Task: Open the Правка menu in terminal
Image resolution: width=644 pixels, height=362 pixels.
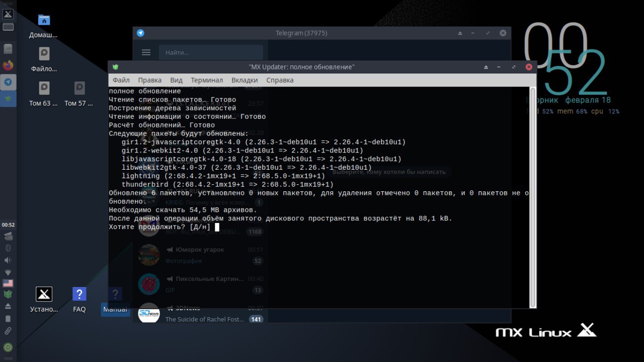Action: pyautogui.click(x=150, y=80)
